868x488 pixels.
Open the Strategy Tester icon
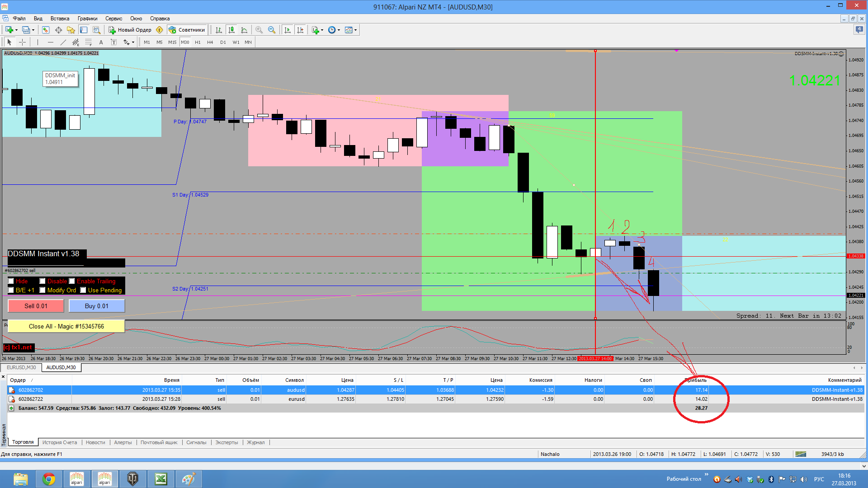click(x=96, y=30)
